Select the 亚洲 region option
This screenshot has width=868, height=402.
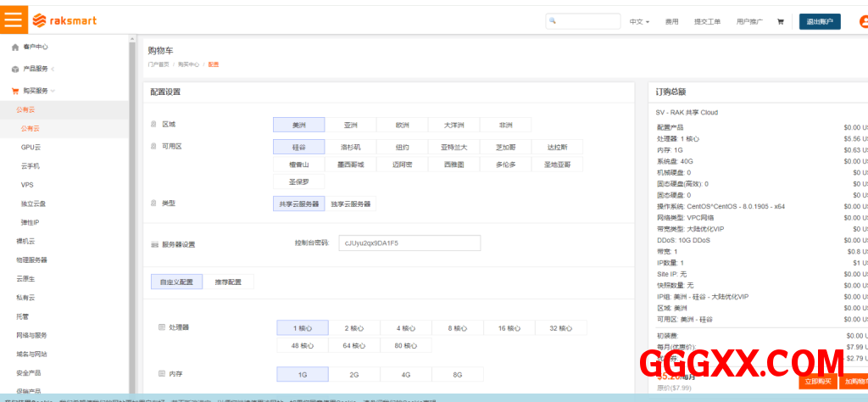click(350, 125)
